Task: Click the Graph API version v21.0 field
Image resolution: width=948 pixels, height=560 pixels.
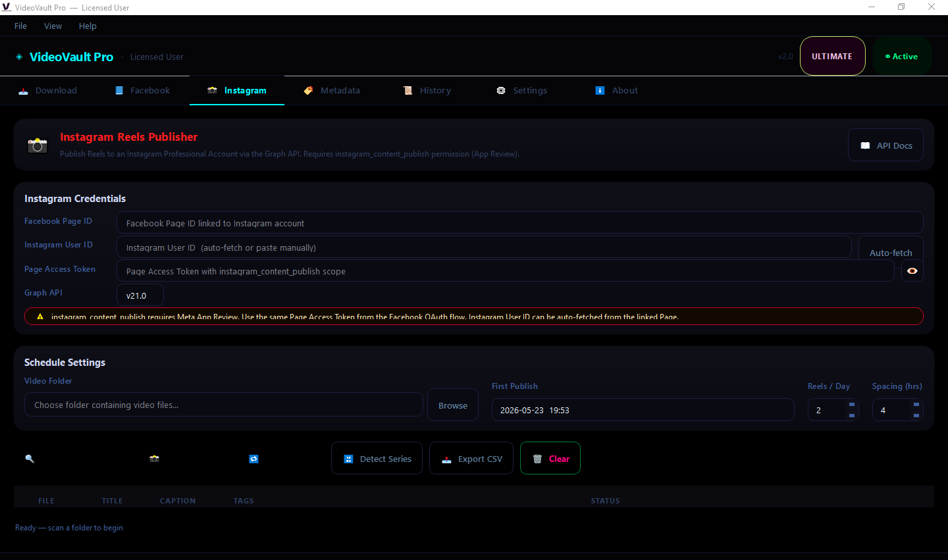Action: [x=140, y=295]
